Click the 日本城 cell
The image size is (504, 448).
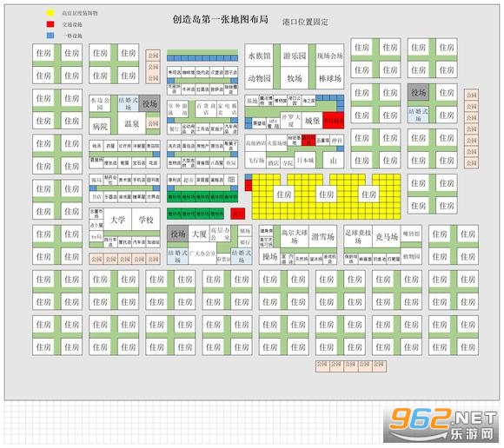pyautogui.click(x=305, y=160)
